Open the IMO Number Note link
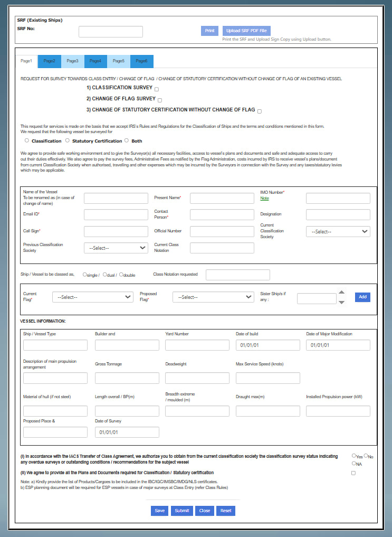 click(x=264, y=199)
